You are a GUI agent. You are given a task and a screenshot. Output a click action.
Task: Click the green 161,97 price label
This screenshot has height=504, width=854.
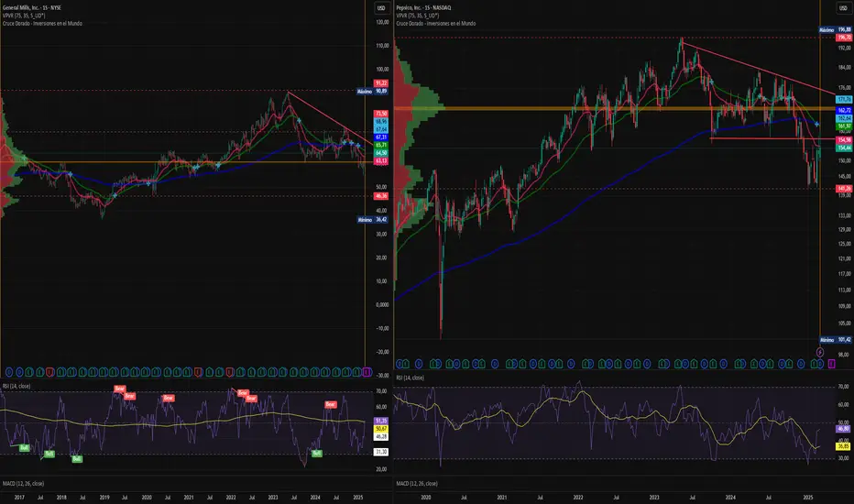tap(844, 126)
